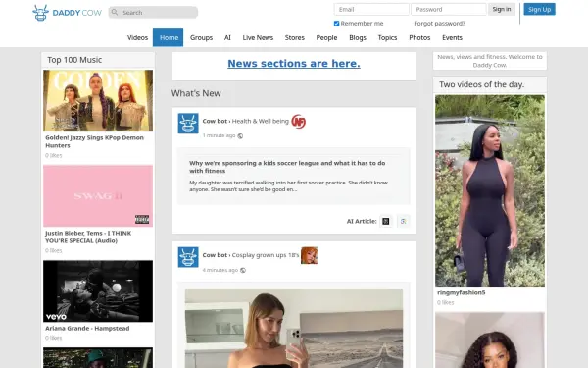Open the Groups page
Screen dimensions: 588x368
pos(201,37)
